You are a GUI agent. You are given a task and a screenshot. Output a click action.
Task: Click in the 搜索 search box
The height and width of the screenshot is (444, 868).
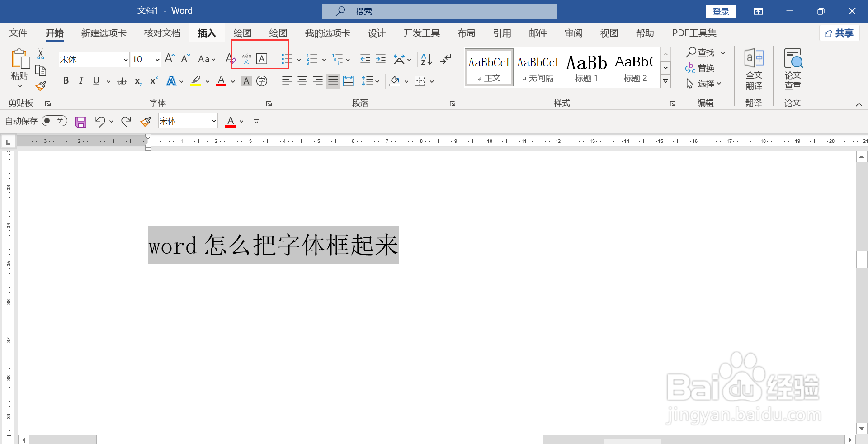[439, 12]
